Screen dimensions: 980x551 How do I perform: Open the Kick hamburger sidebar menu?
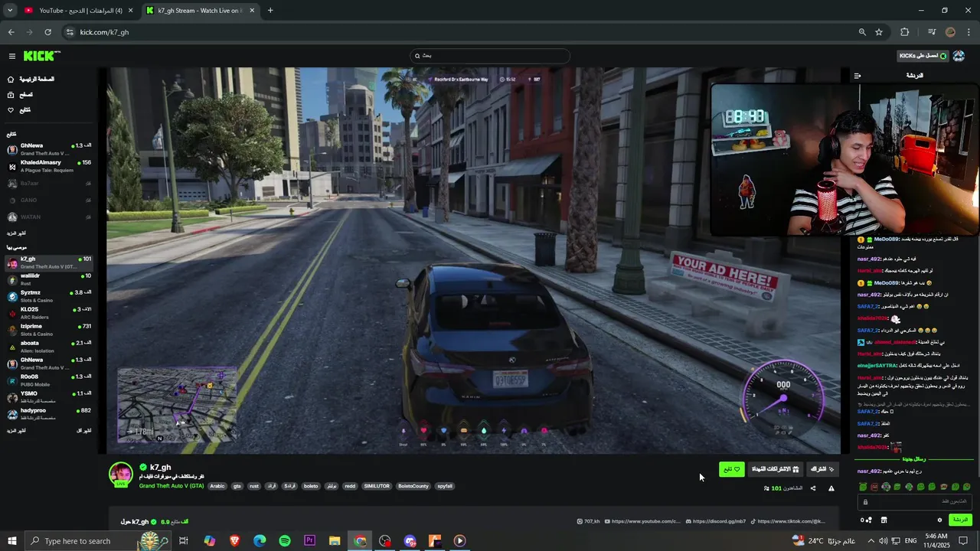[11, 56]
